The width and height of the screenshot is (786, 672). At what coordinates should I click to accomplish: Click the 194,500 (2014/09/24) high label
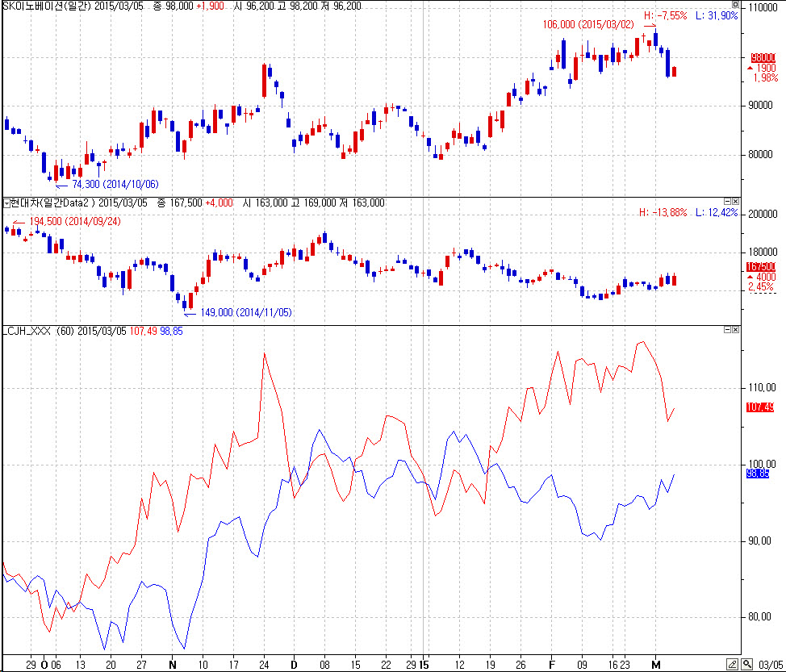pos(75,222)
